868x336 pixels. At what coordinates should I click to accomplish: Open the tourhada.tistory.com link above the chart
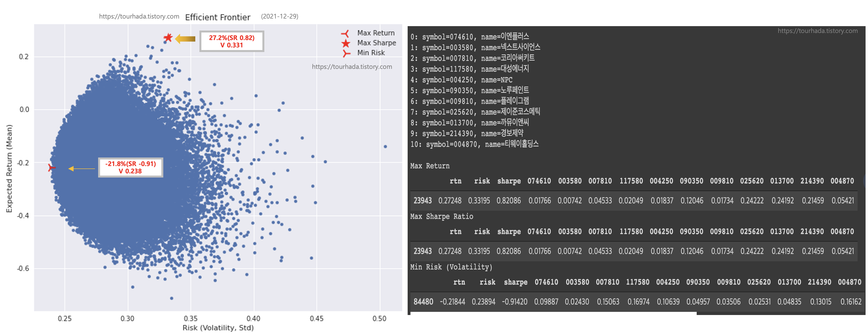[139, 16]
